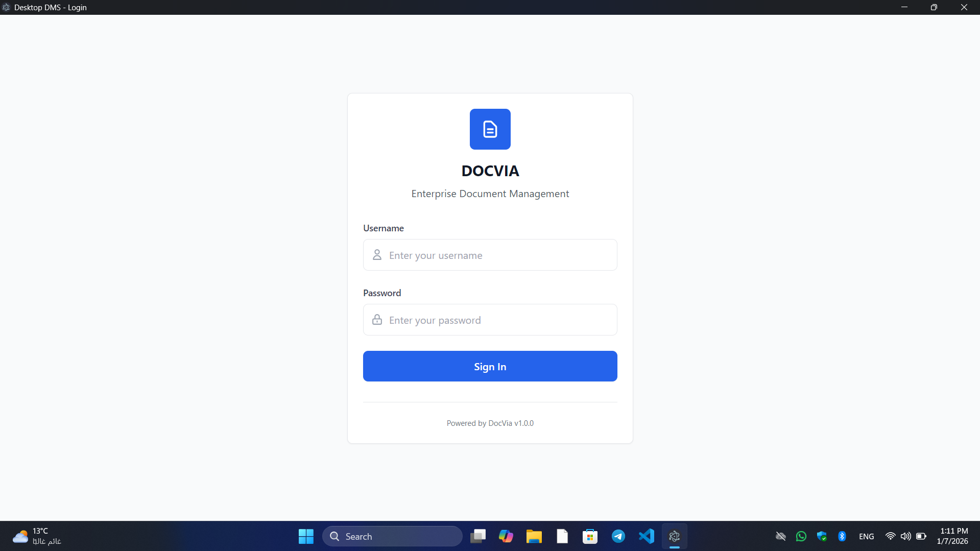Click the user icon in the Username field
Image resolution: width=980 pixels, height=551 pixels.
point(377,255)
